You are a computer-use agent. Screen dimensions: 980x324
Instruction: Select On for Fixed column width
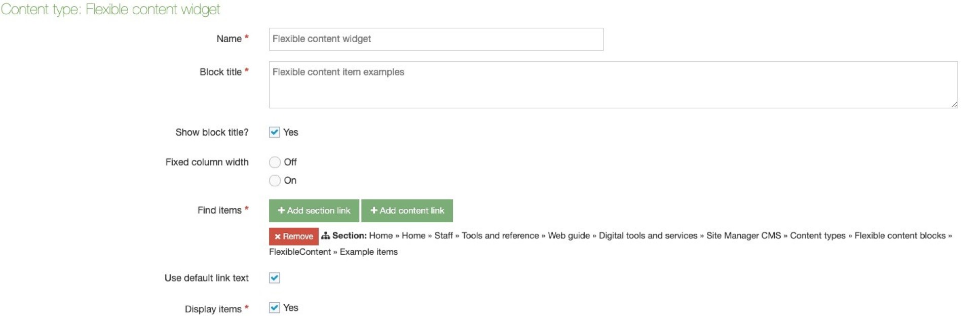click(x=275, y=180)
